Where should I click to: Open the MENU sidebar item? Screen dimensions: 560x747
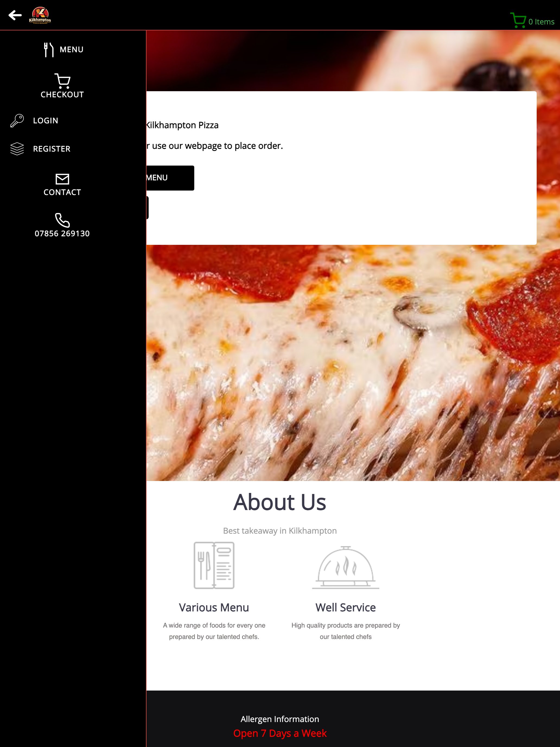[72, 50]
